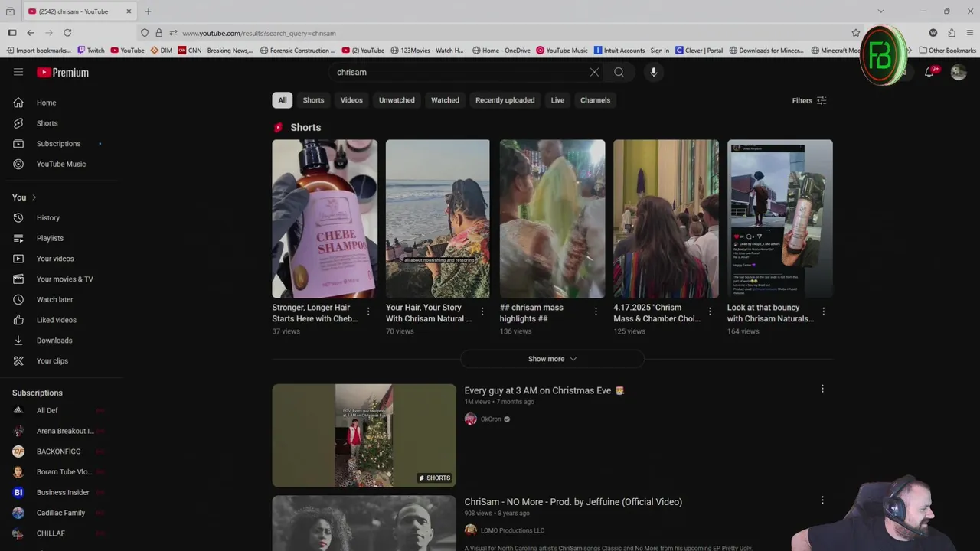Play the Chebe Shampoo short thumbnail
The height and width of the screenshot is (551, 980).
click(325, 219)
